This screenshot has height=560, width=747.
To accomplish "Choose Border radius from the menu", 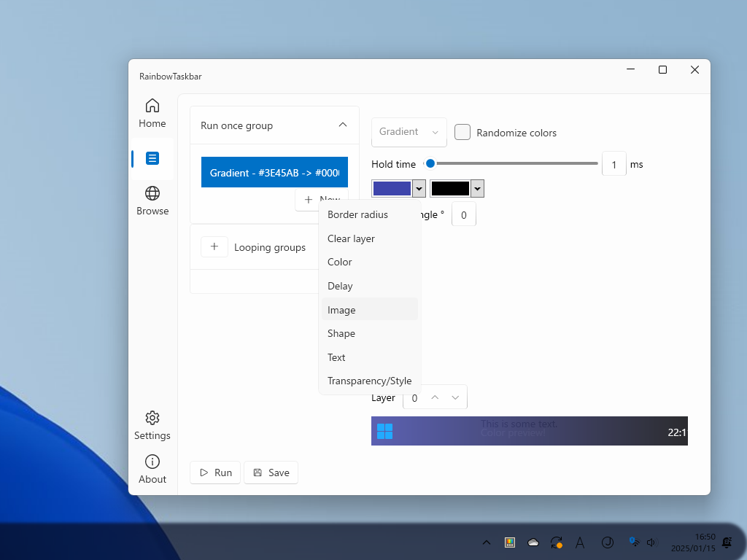I will [x=370, y=215].
